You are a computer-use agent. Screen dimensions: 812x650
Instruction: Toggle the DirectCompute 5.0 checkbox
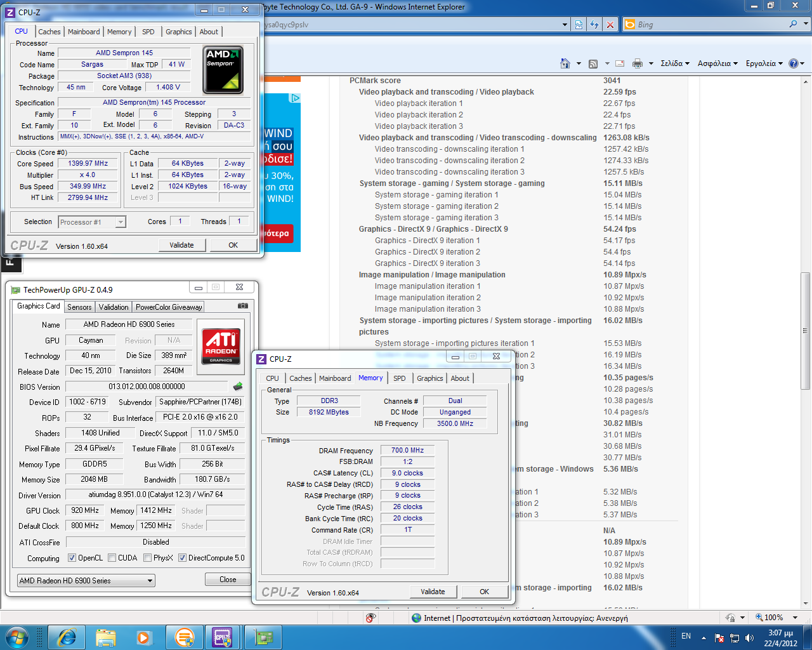pyautogui.click(x=182, y=558)
